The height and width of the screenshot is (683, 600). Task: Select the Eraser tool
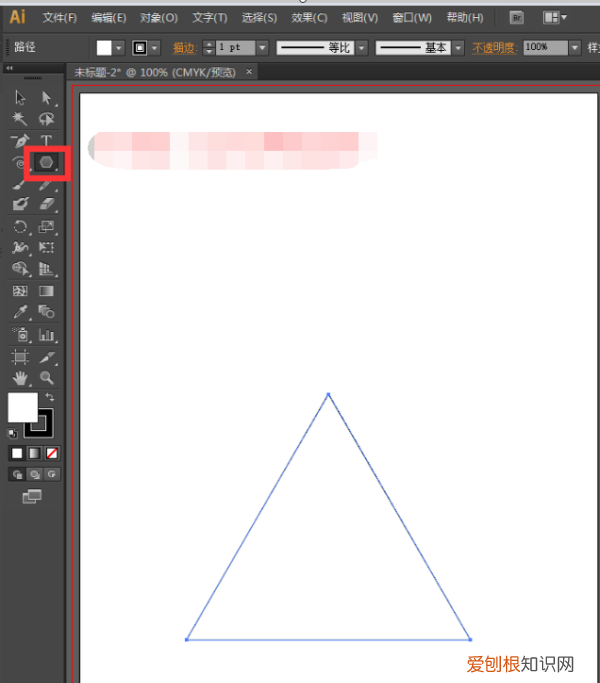pyautogui.click(x=46, y=204)
